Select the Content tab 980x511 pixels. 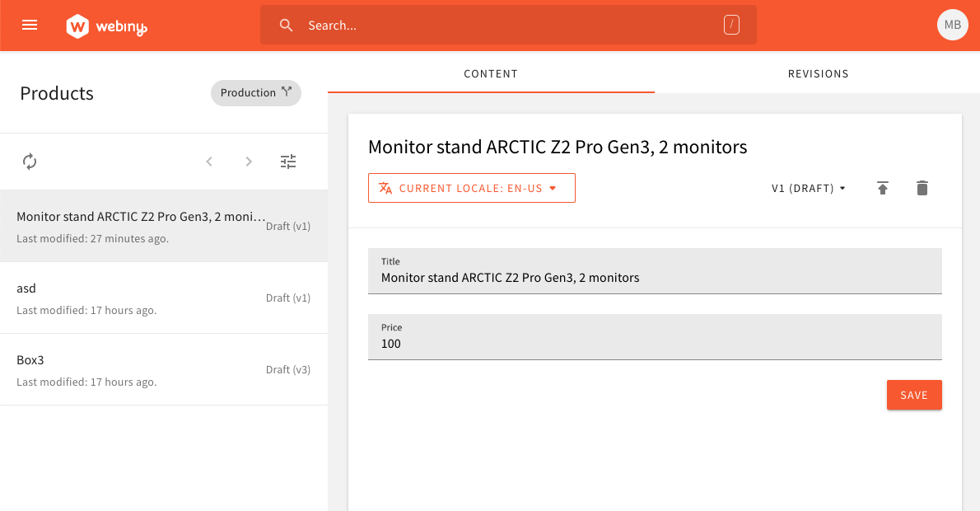pyautogui.click(x=491, y=74)
